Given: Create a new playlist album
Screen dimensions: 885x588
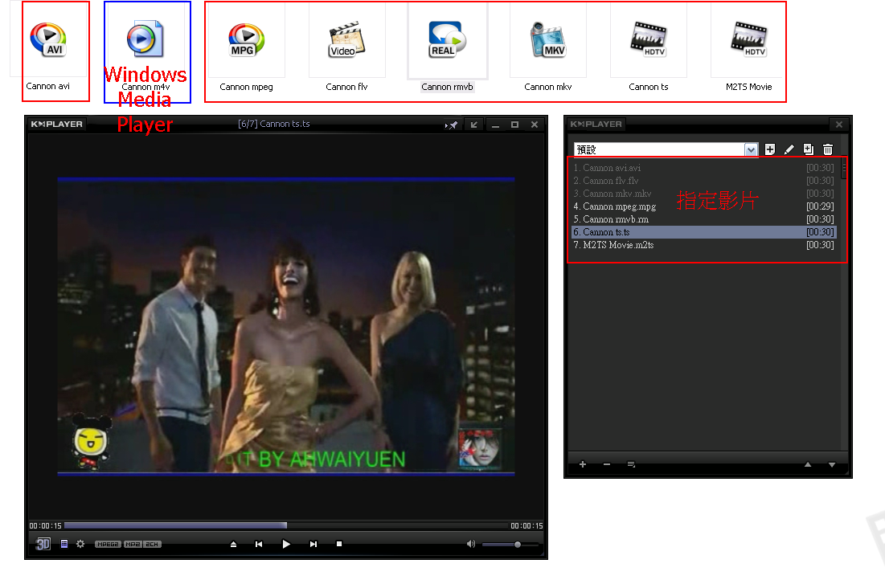Looking at the screenshot, I should 770,149.
